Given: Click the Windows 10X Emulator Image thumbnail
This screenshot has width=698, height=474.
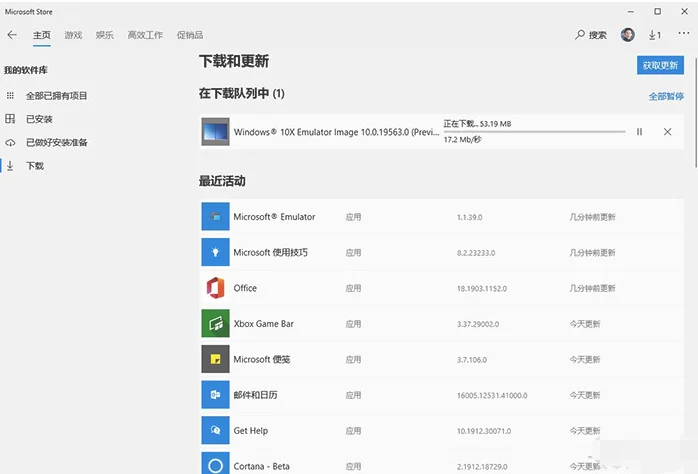Looking at the screenshot, I should point(215,132).
